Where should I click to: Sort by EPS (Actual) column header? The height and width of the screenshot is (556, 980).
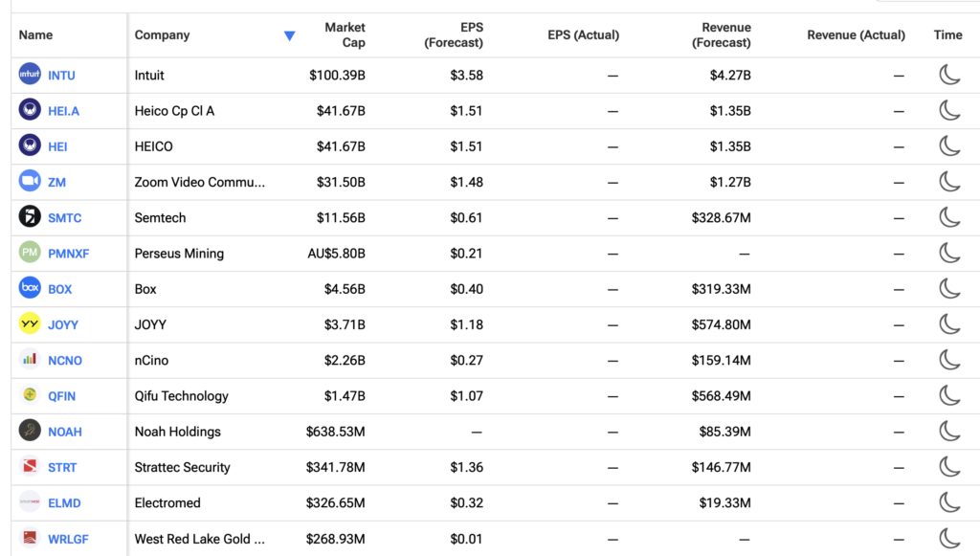click(x=583, y=35)
